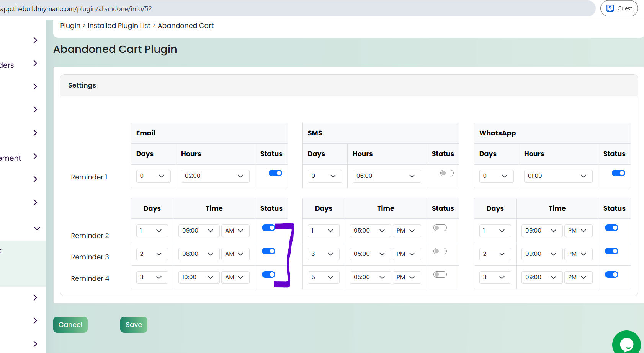Disable WhatsApp Reminder 1 status toggle
This screenshot has height=353, width=644.
pyautogui.click(x=618, y=173)
